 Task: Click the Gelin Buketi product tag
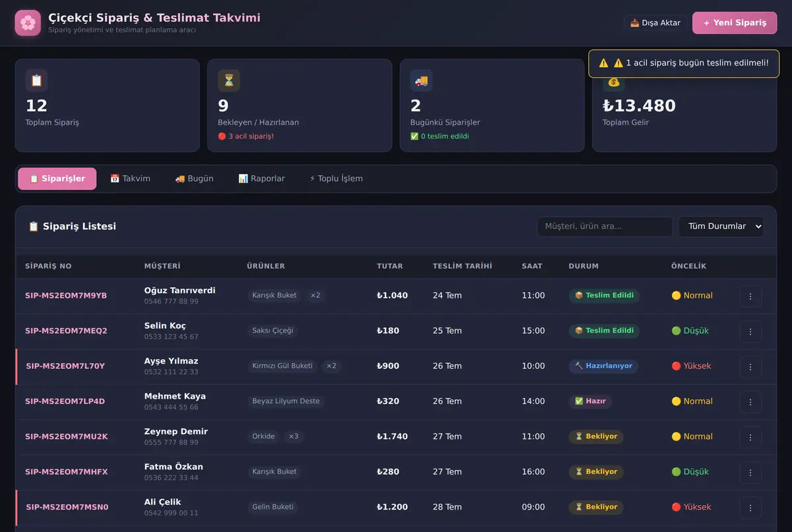click(273, 508)
